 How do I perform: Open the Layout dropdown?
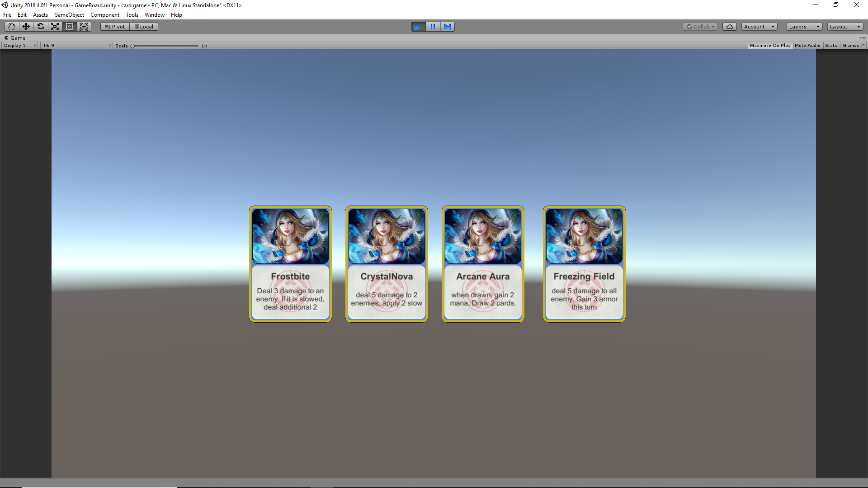pos(845,27)
